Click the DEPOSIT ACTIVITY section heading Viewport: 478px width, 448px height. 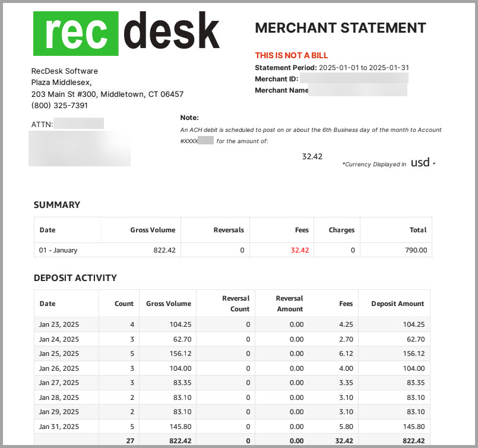[x=75, y=277]
